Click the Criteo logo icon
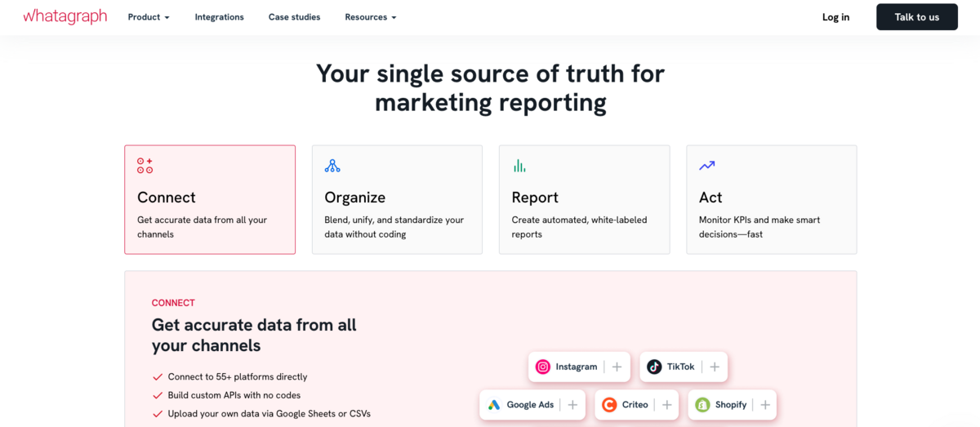This screenshot has height=427, width=980. [609, 405]
